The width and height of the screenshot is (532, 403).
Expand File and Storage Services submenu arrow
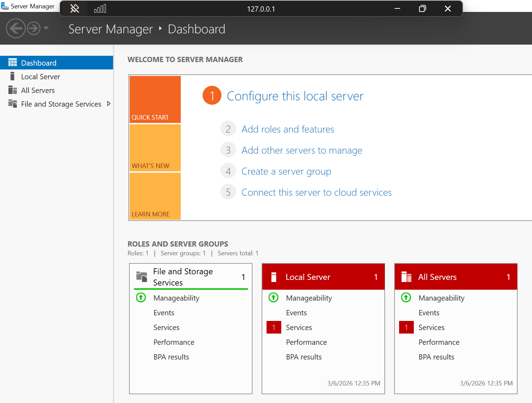click(x=108, y=104)
